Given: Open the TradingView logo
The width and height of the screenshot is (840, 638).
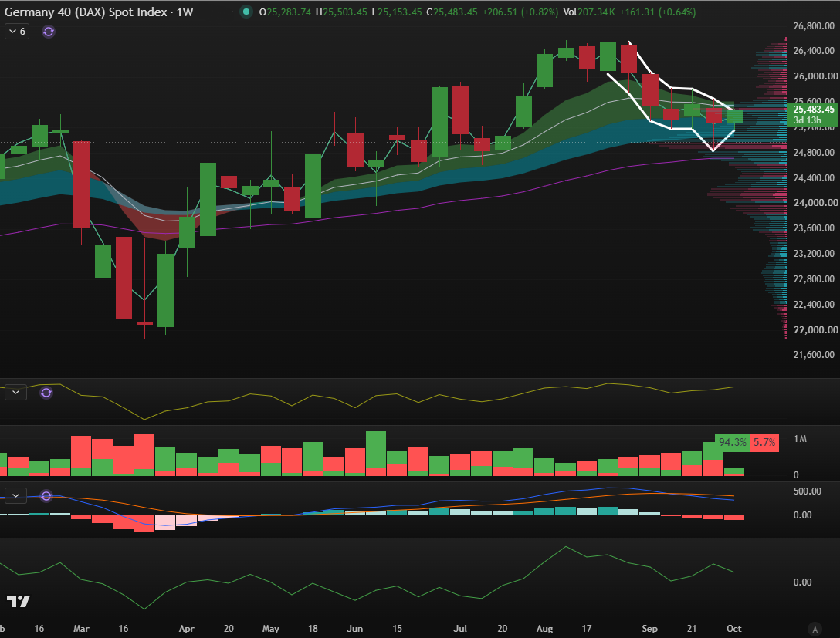Looking at the screenshot, I should click(x=19, y=601).
